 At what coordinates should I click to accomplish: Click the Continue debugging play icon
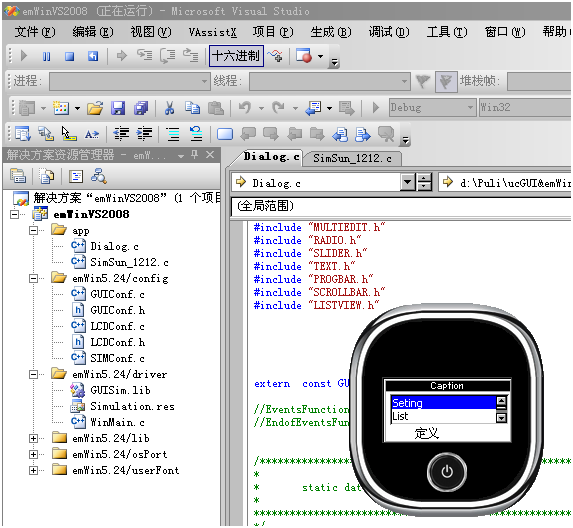[x=24, y=56]
